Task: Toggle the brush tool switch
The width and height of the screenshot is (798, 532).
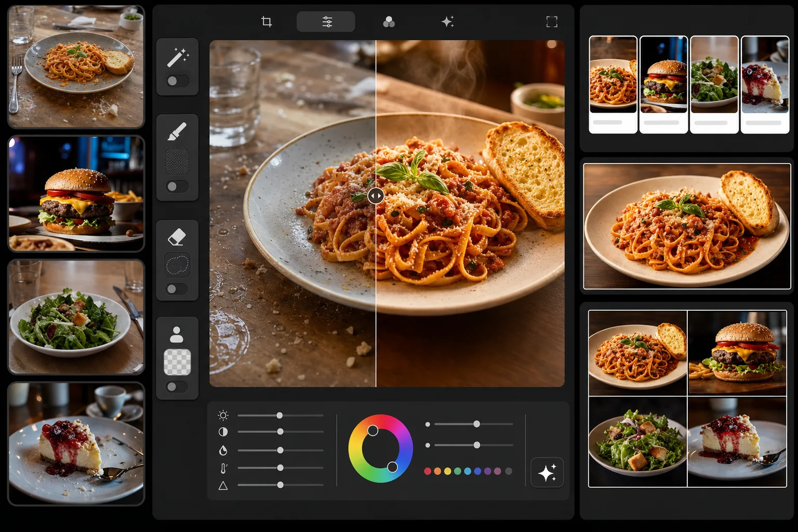Action: tap(177, 187)
